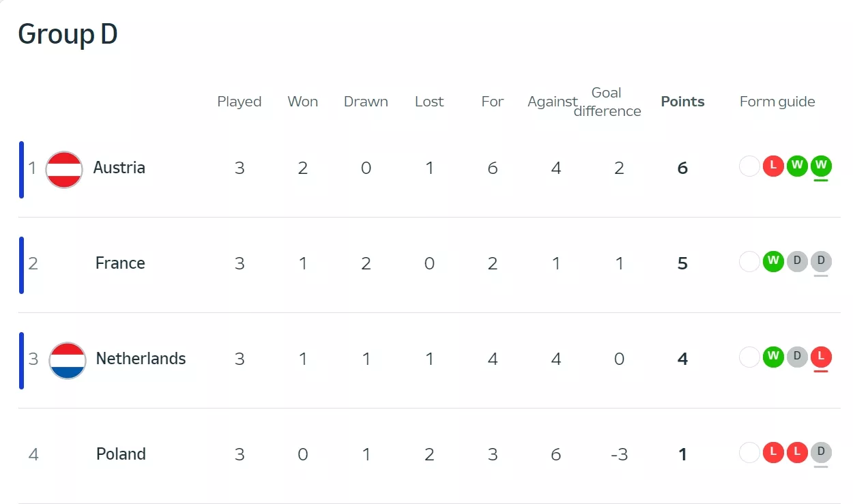Open the Poland team link
Image resolution: width=853 pixels, height=504 pixels.
pyautogui.click(x=121, y=454)
